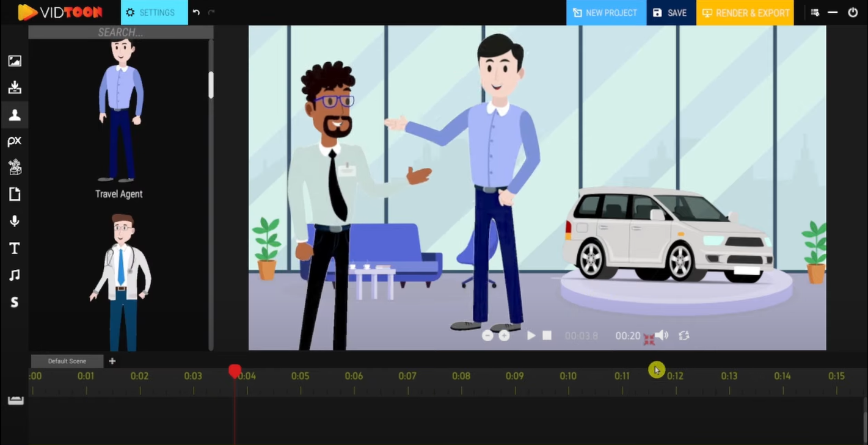Open the music note audio library

15,275
